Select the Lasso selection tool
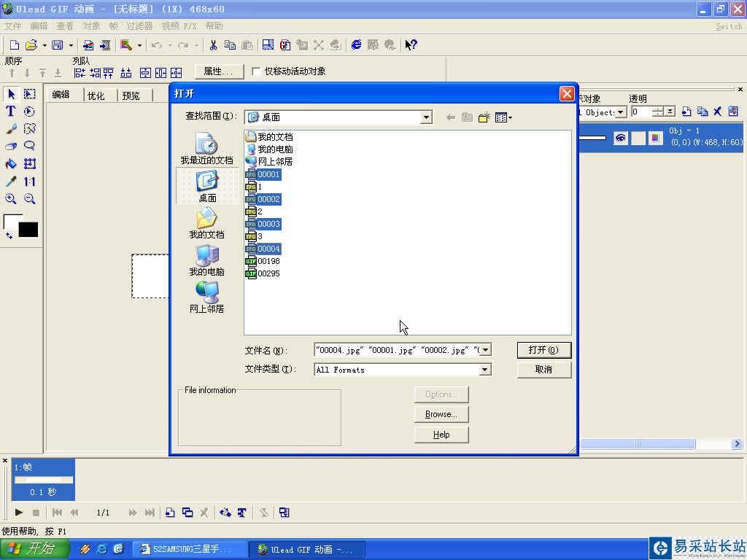 (29, 146)
